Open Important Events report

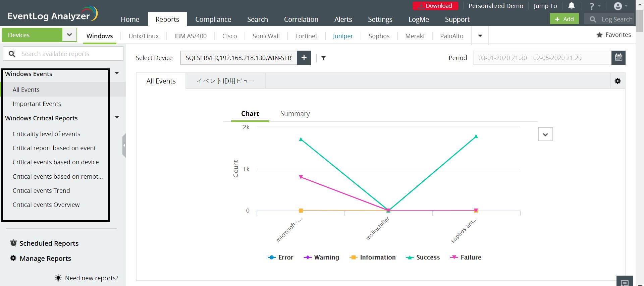point(37,104)
